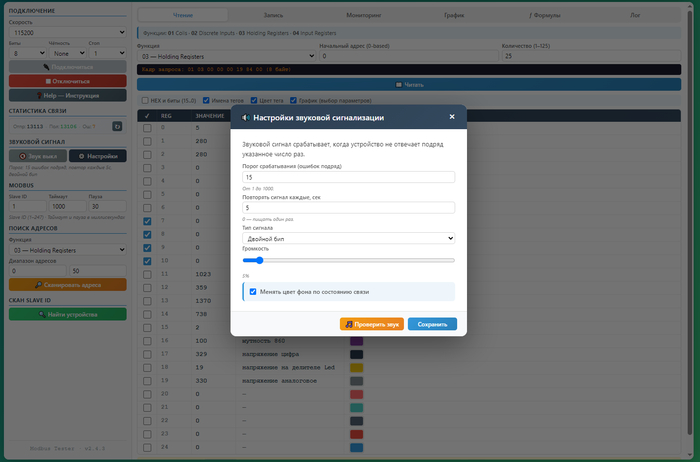Click value 1370 in register 13
The image size is (700, 462).
(x=203, y=301)
